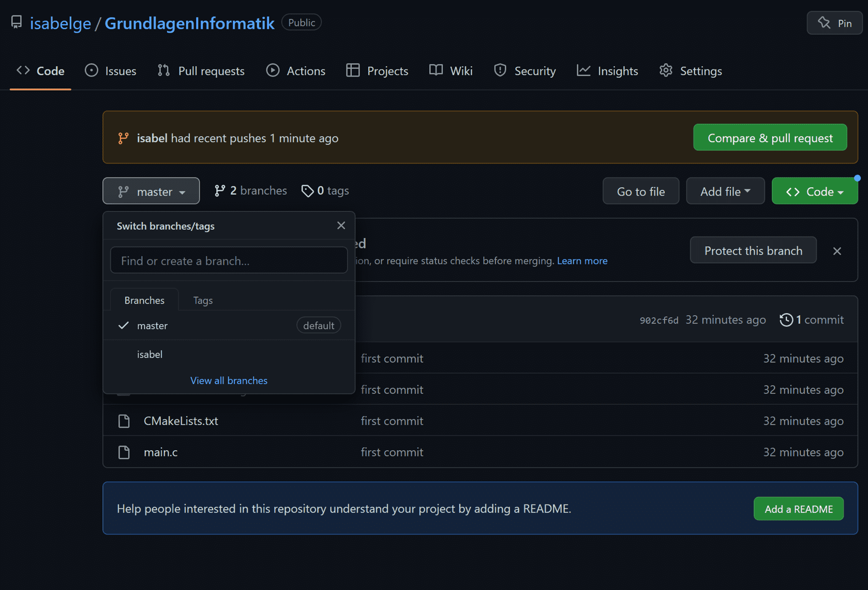Expand the Add file dropdown

(x=725, y=191)
